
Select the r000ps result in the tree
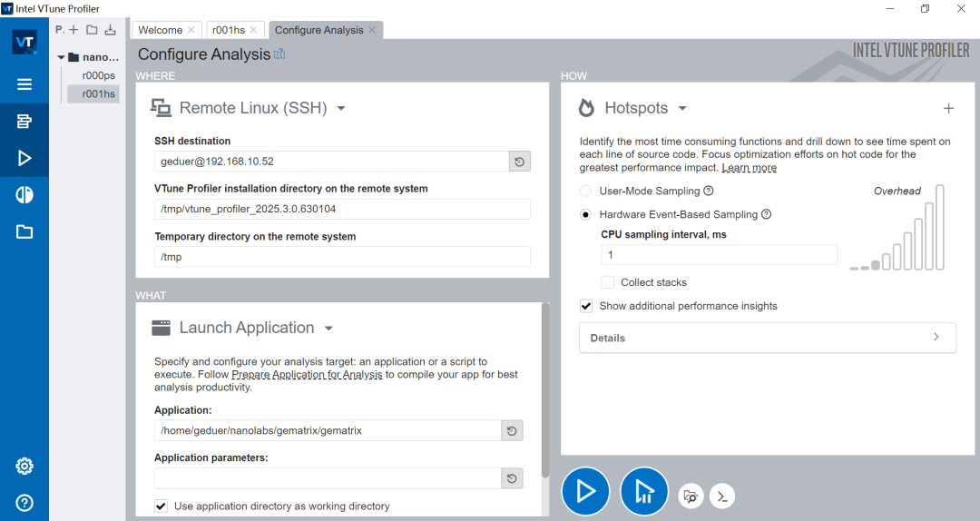tap(98, 75)
